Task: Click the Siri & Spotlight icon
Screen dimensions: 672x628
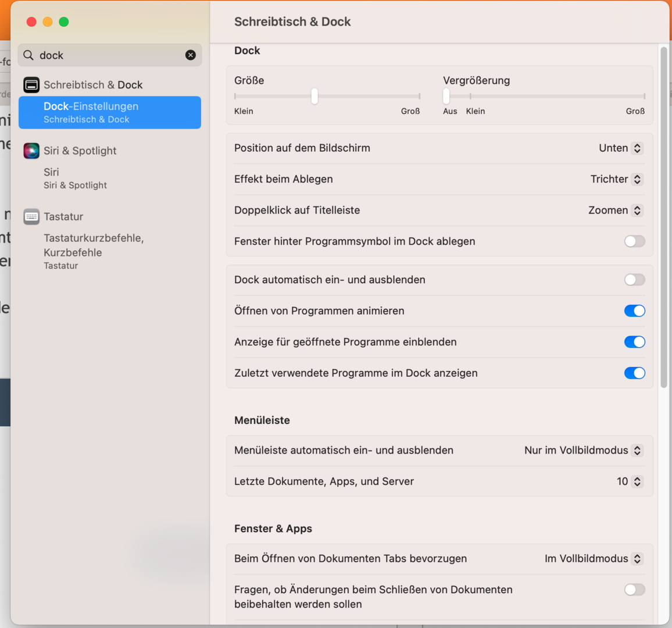Action: [31, 151]
